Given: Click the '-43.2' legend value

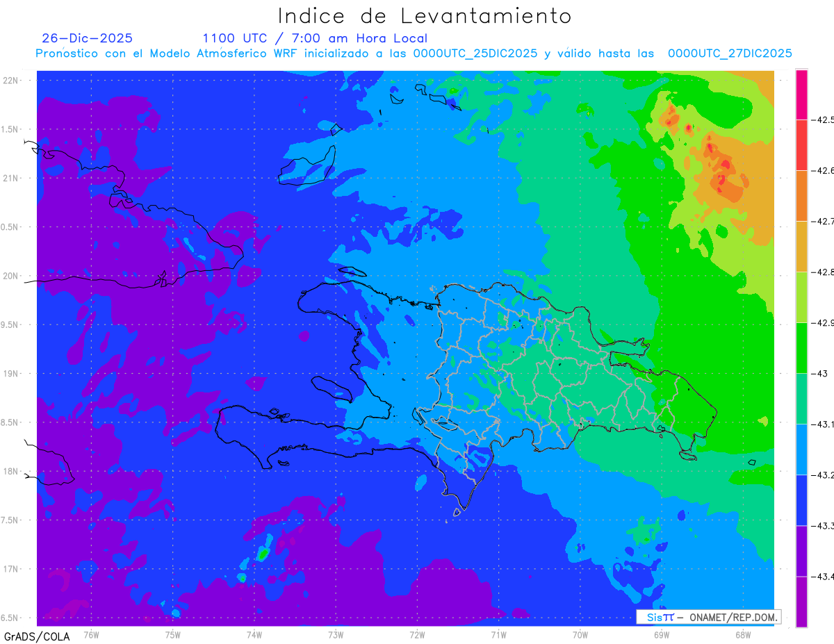Looking at the screenshot, I should point(824,474).
